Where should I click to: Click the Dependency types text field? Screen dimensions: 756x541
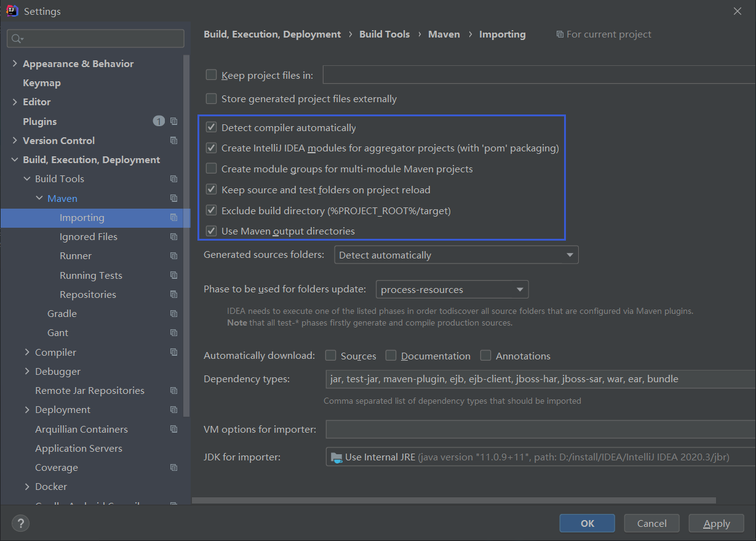pyautogui.click(x=541, y=379)
